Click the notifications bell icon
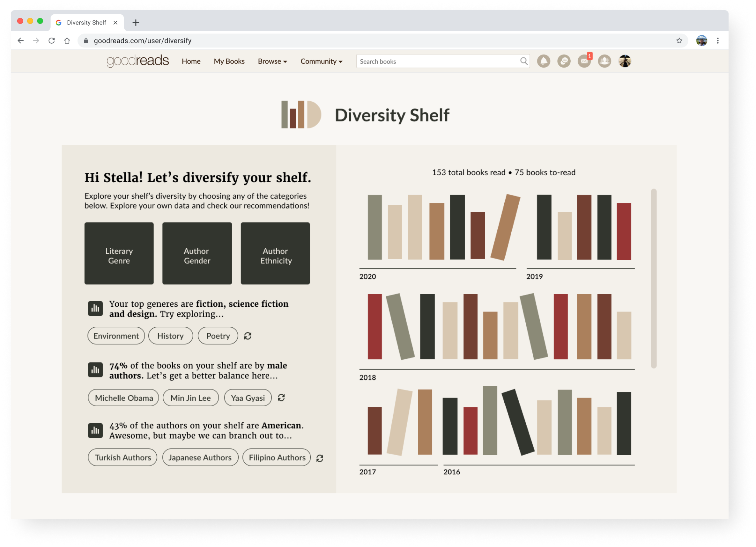This screenshot has width=756, height=547. tap(543, 61)
